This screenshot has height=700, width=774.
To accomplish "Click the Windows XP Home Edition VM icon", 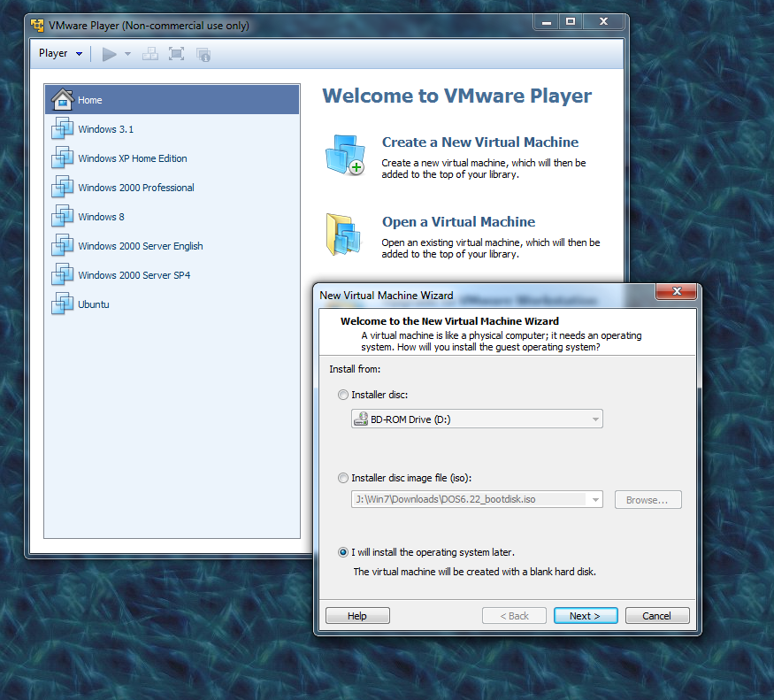I will pos(63,158).
